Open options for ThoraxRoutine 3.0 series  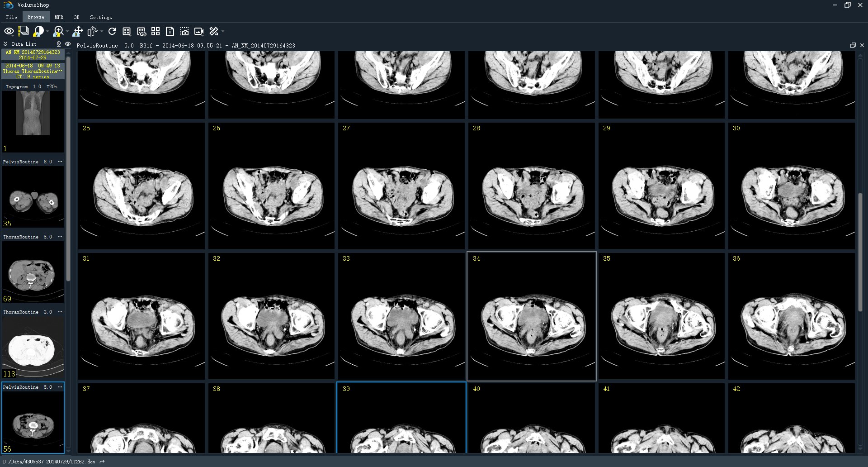[x=60, y=312]
